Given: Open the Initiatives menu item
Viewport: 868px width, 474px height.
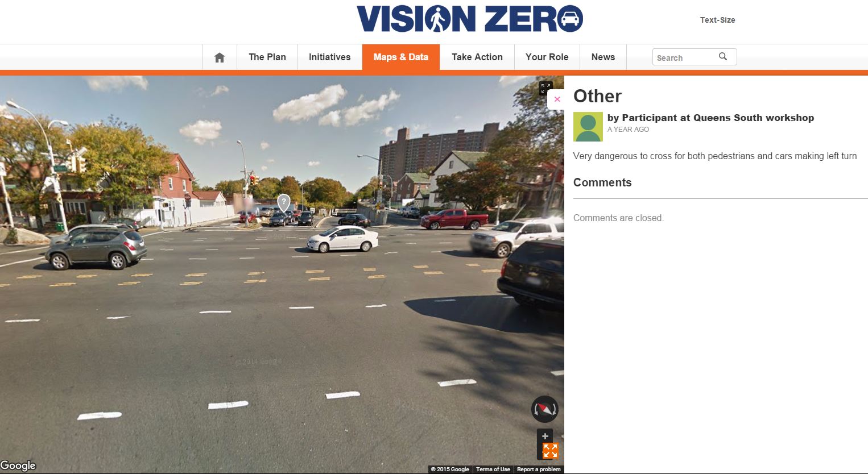Looking at the screenshot, I should [x=330, y=57].
